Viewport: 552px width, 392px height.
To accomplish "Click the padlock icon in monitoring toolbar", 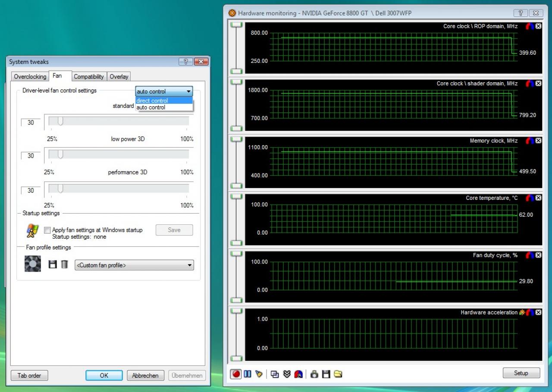I will [x=314, y=374].
